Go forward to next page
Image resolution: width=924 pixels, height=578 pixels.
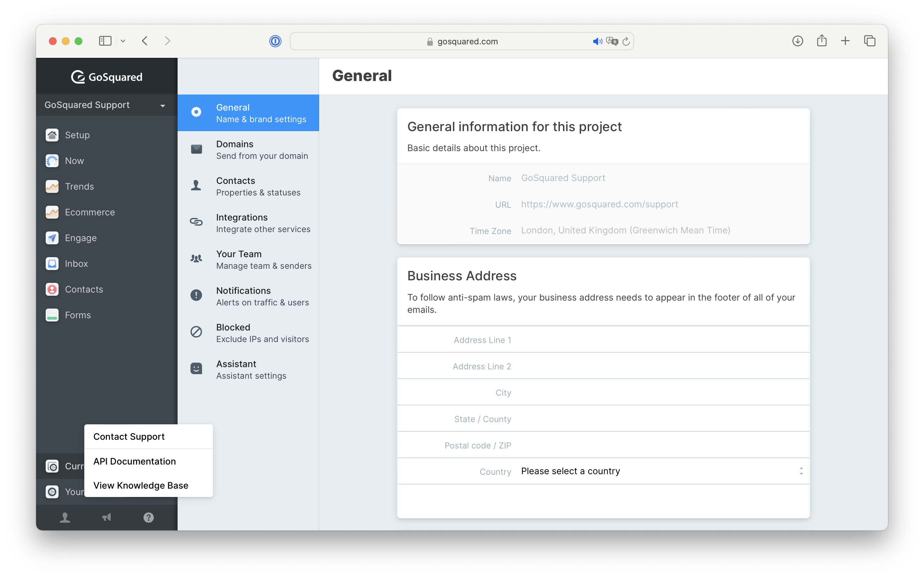167,41
